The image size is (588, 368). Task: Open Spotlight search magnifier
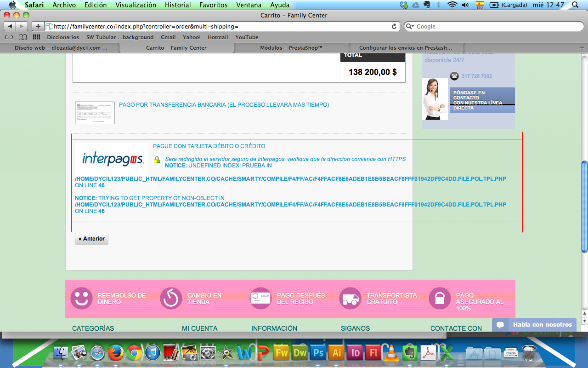point(575,5)
